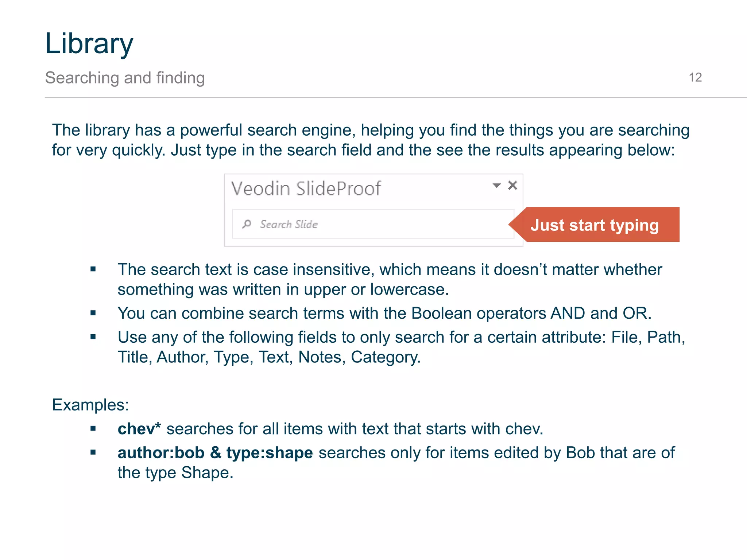Click the bullet beside the case insensitive line

pyautogui.click(x=93, y=269)
